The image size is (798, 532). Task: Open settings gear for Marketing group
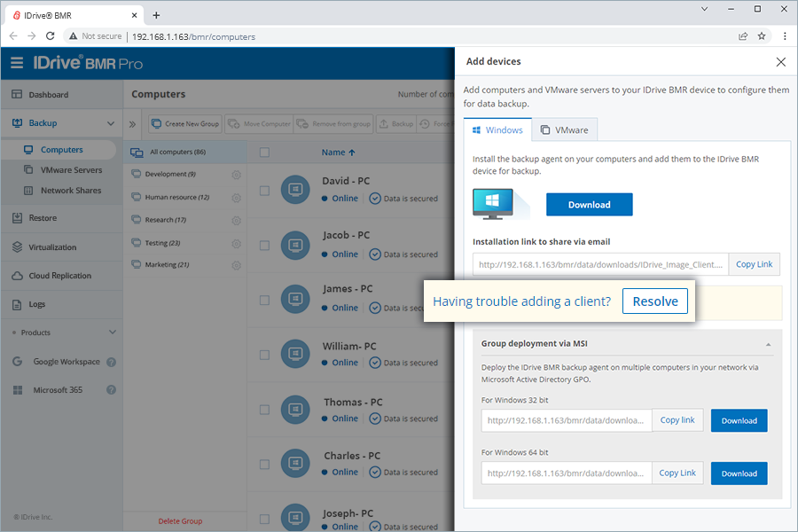click(x=236, y=265)
